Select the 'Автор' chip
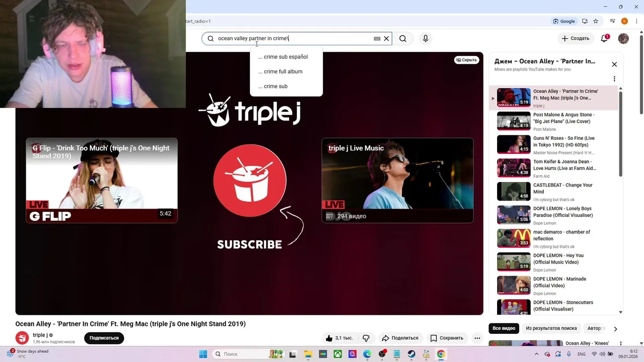This screenshot has width=644, height=362. tap(596, 328)
